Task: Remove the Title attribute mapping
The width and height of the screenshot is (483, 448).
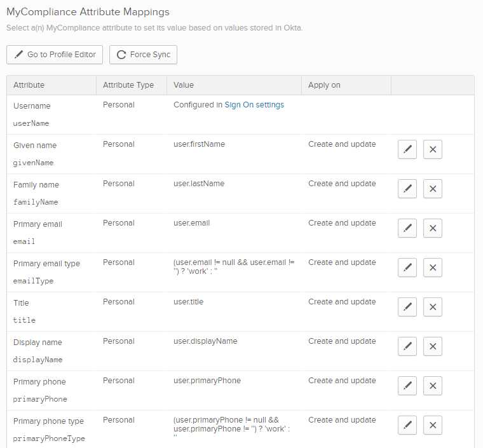Action: click(433, 307)
